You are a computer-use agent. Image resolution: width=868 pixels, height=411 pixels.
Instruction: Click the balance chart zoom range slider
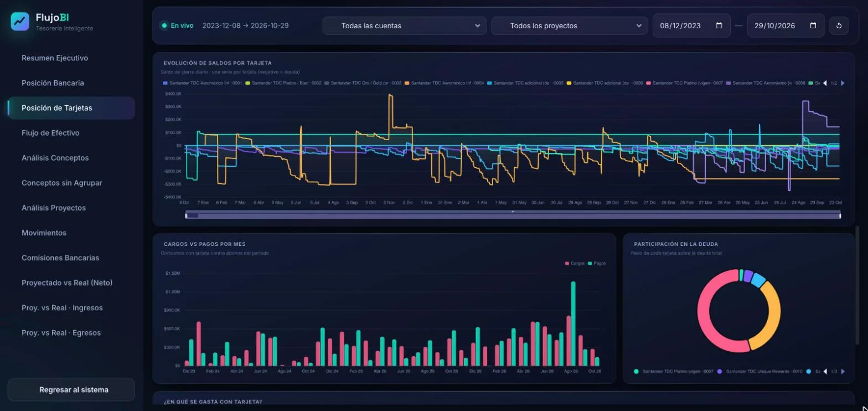513,215
